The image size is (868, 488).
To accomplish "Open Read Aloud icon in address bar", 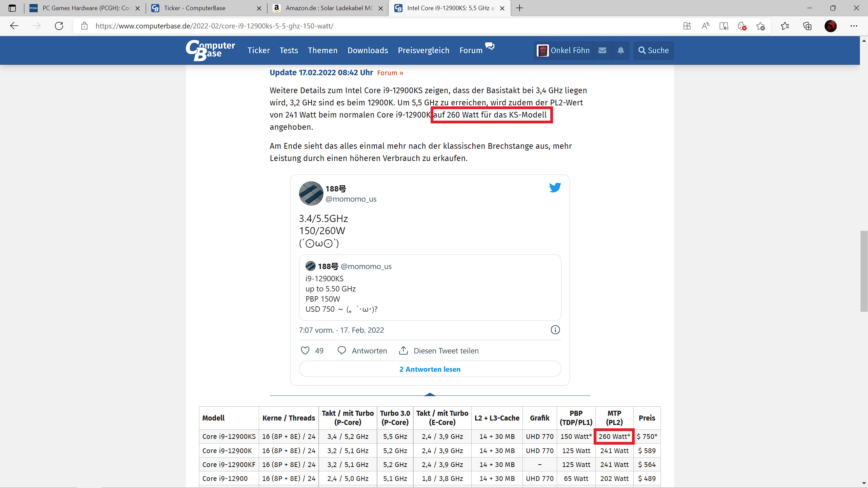I will pos(705,26).
